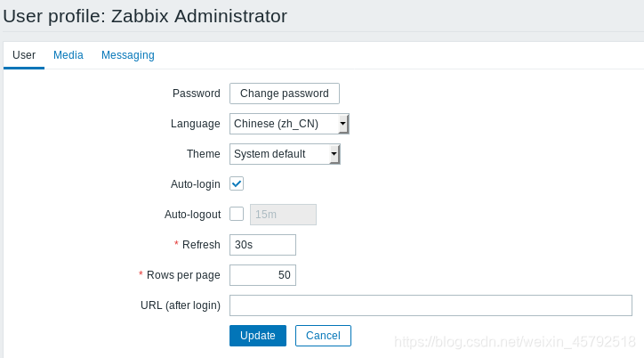Image resolution: width=644 pixels, height=358 pixels.
Task: Open the Messaging tab
Action: click(128, 55)
